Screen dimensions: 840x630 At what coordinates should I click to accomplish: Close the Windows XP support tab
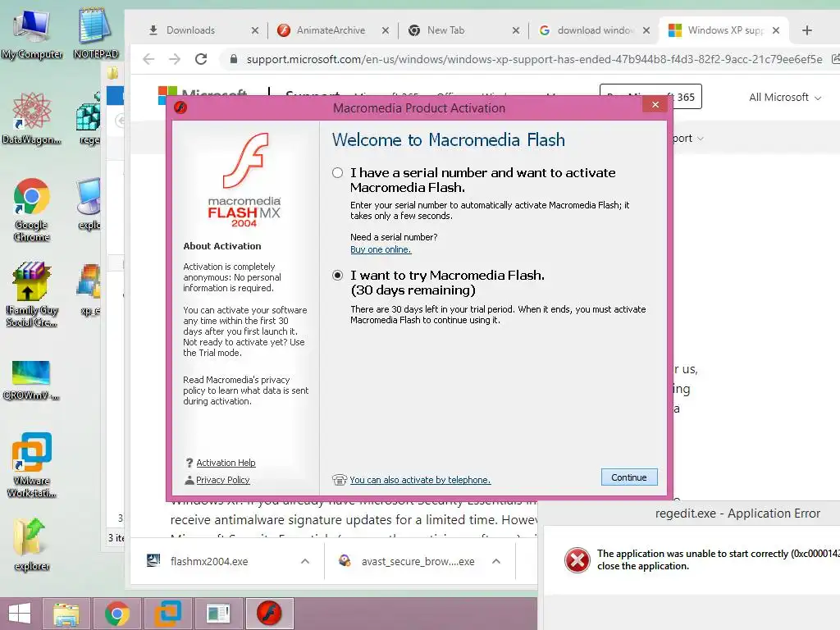coord(776,30)
